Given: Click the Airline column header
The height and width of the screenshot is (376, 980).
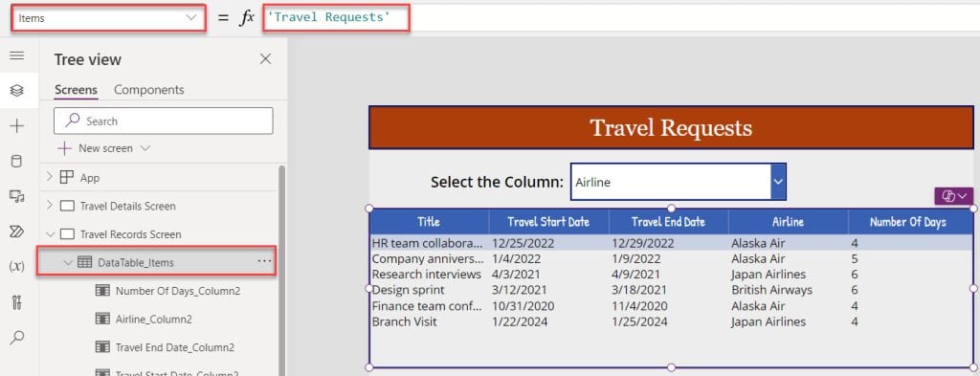Looking at the screenshot, I should 788,222.
